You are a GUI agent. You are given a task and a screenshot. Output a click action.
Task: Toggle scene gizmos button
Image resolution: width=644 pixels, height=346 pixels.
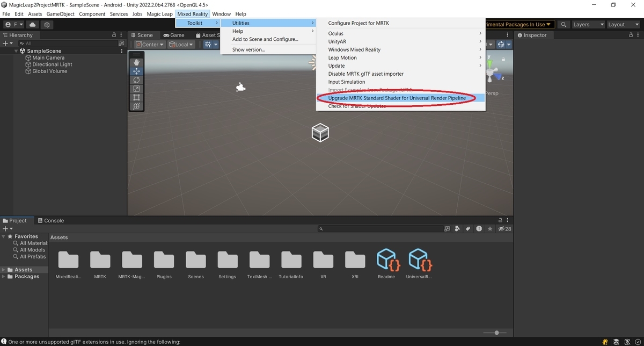tap(501, 45)
